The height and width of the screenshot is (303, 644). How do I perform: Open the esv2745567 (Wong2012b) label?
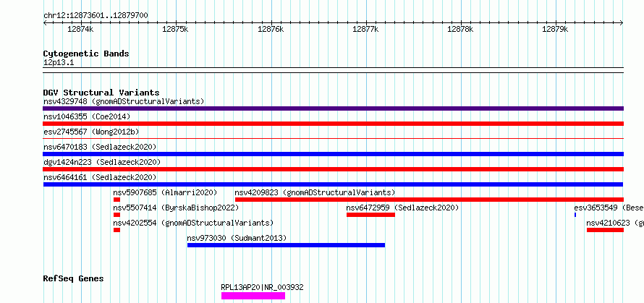[x=90, y=132]
